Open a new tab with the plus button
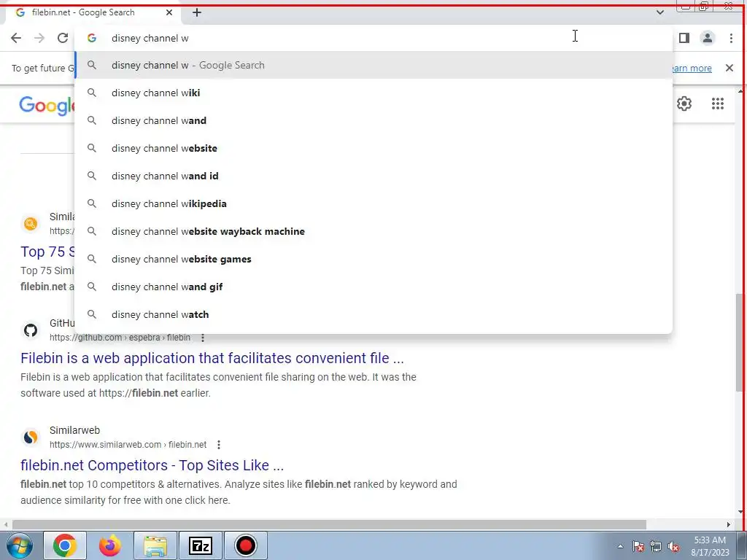 [x=197, y=13]
